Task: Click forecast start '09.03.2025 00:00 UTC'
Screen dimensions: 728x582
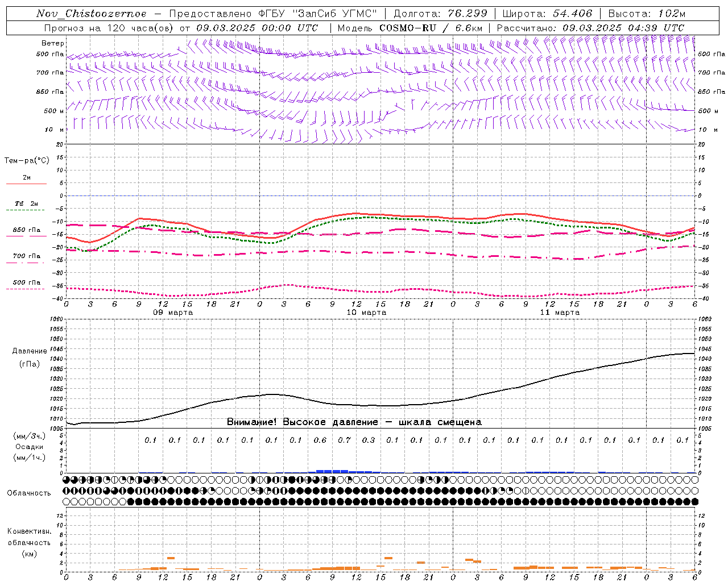Action: tap(257, 28)
